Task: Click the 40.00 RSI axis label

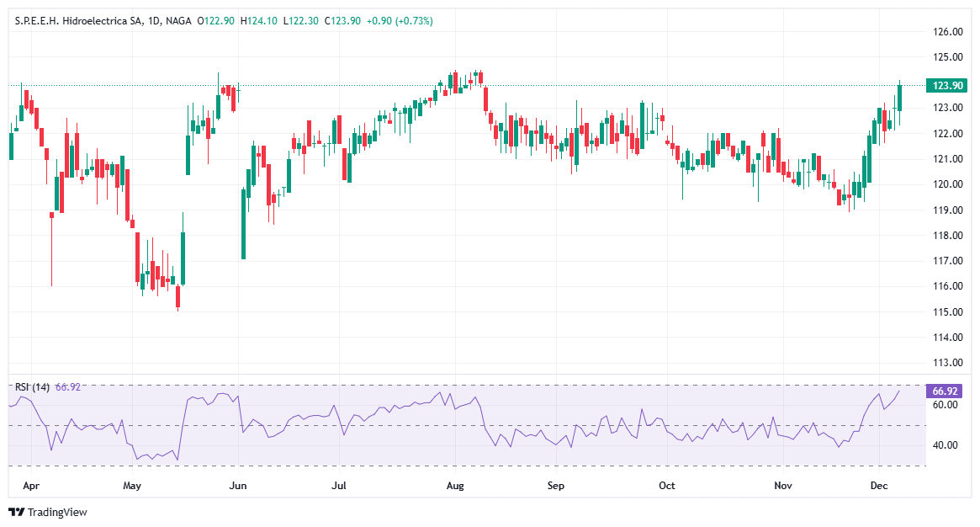Action: click(945, 445)
